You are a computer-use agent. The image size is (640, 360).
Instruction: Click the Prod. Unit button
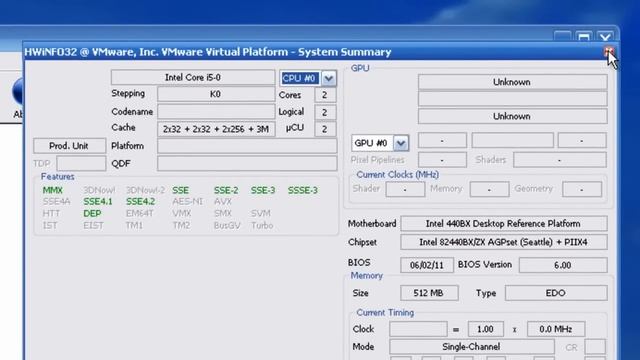point(69,146)
